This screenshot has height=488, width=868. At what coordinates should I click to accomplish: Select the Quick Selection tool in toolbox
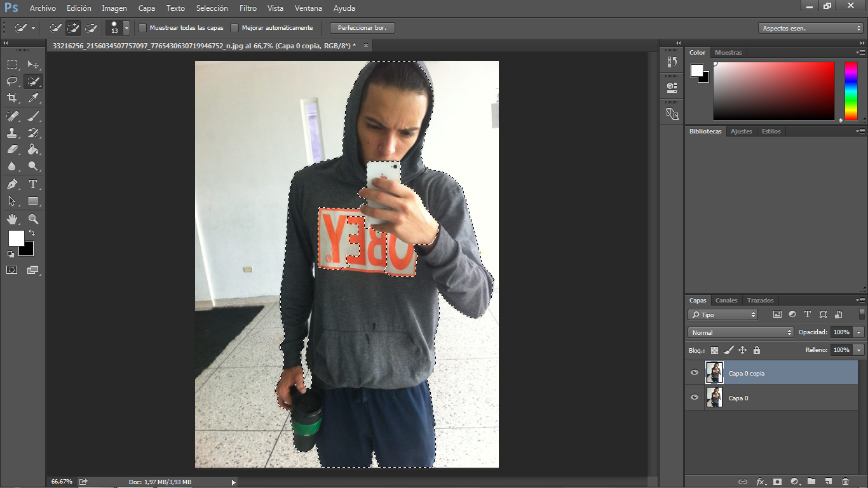click(33, 81)
